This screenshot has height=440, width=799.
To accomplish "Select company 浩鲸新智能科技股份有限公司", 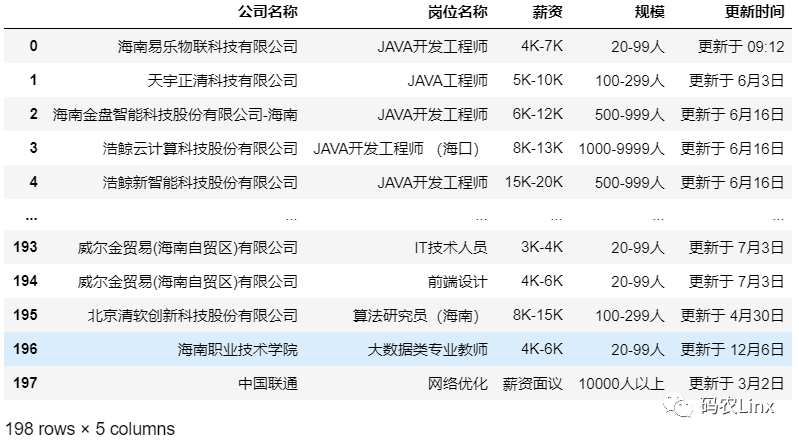I will click(x=200, y=182).
